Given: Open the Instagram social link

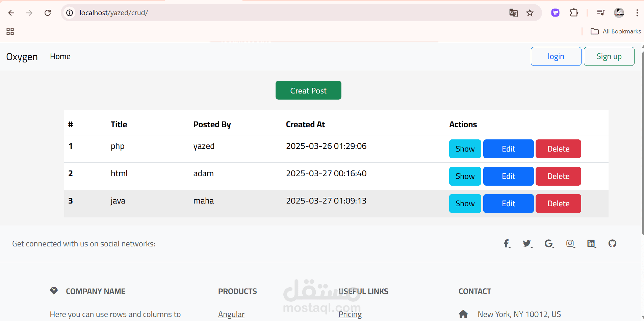Looking at the screenshot, I should point(570,243).
